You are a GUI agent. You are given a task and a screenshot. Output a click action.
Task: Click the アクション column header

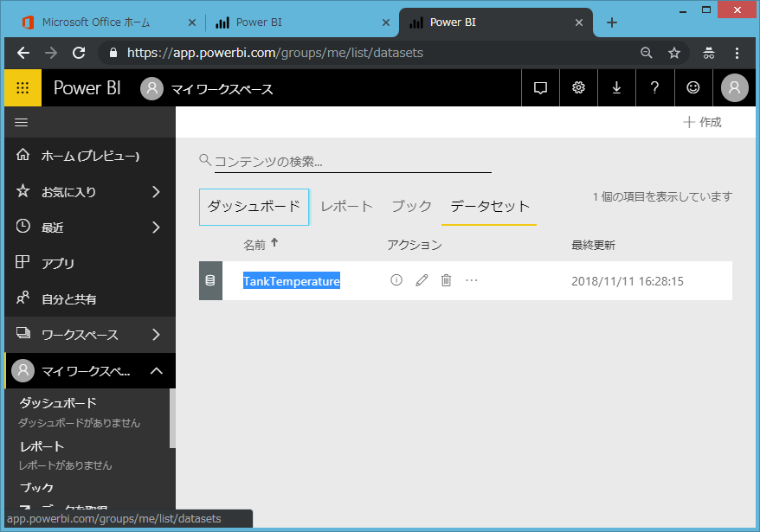click(415, 245)
